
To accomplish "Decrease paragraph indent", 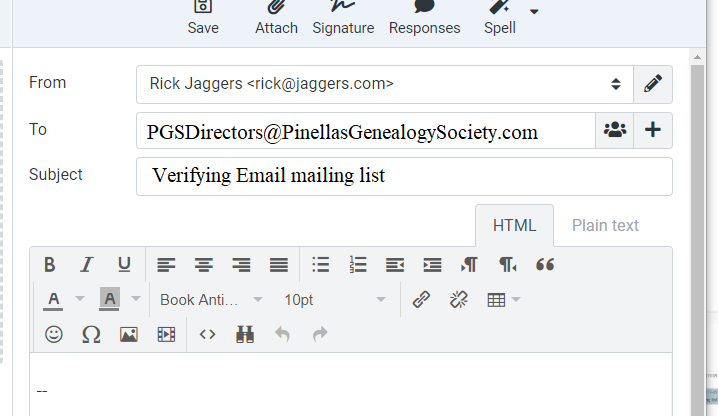I will (395, 265).
